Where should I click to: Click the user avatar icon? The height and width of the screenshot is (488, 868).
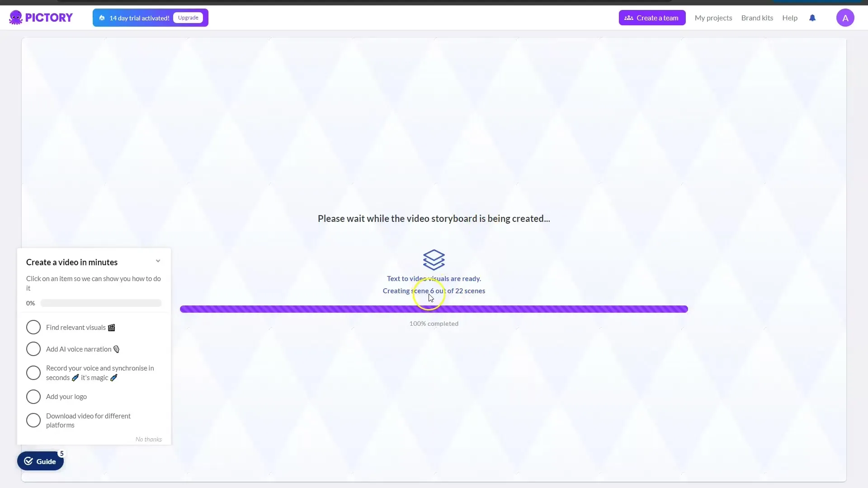click(x=845, y=17)
